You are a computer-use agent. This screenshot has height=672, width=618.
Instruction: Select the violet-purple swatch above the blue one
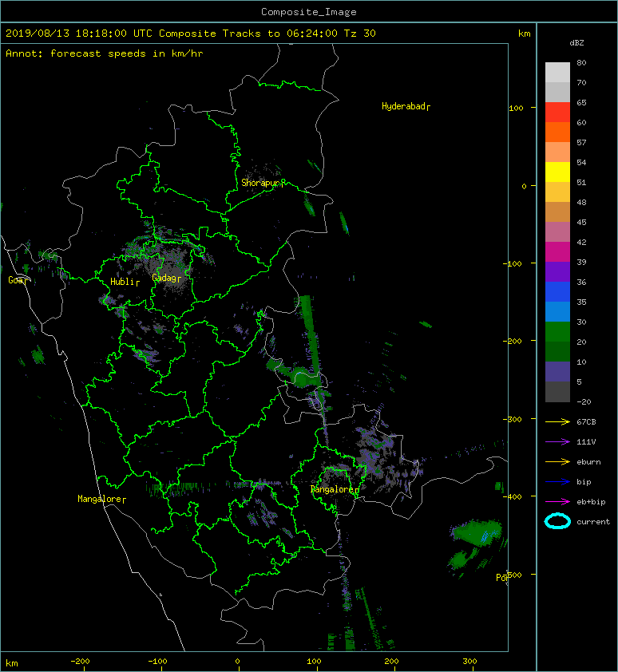coord(557,272)
